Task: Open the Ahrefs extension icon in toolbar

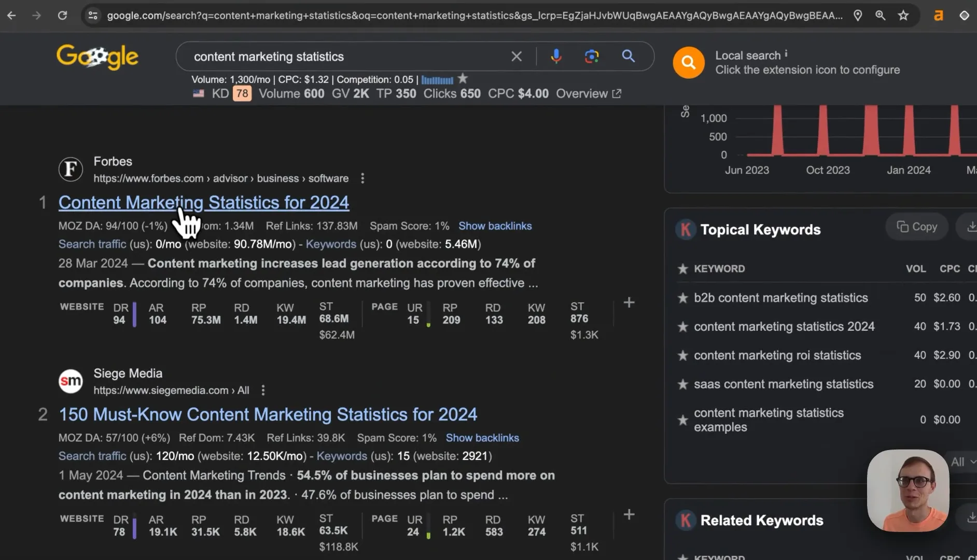Action: tap(938, 16)
